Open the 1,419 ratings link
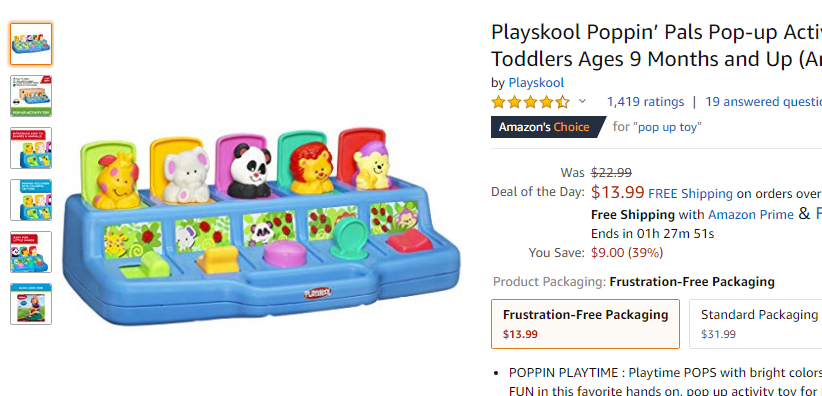This screenshot has width=822, height=396. [x=645, y=102]
